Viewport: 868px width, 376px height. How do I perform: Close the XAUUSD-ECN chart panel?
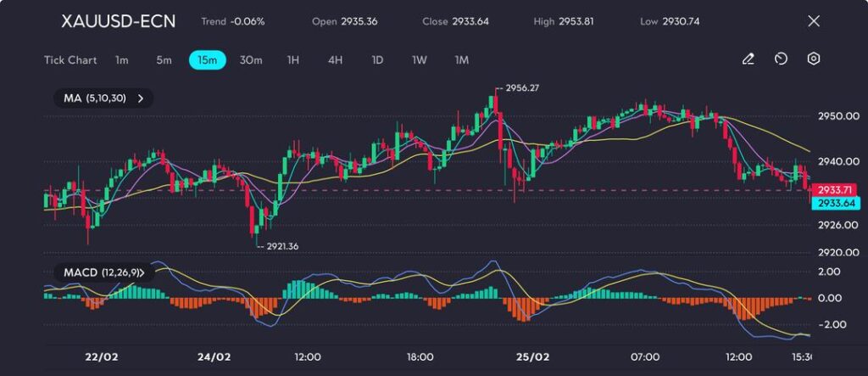[x=814, y=21]
